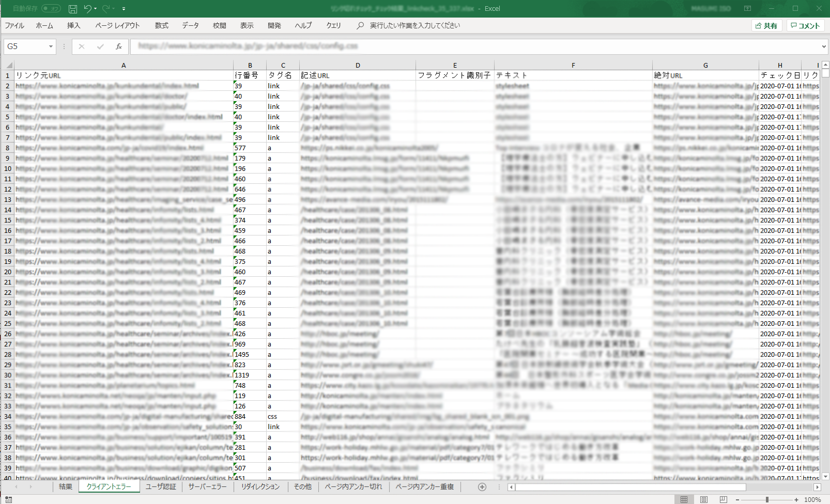
Task: Click the フラグメント識別子 header cell
Action: point(455,75)
